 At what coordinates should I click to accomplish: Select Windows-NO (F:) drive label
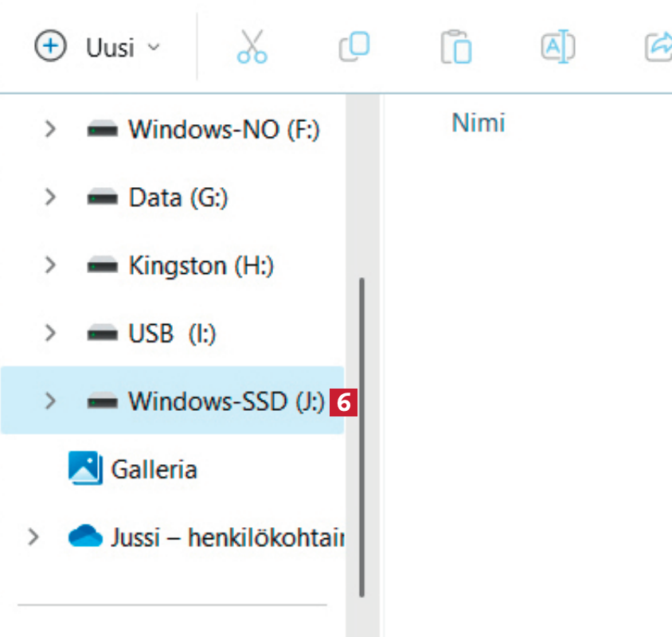[224, 128]
